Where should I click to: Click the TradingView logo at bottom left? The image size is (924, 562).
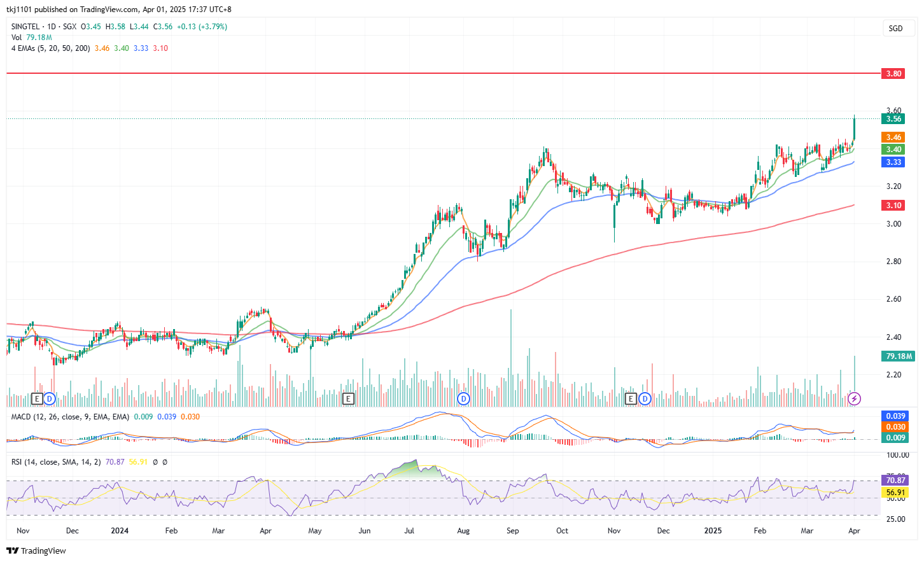pos(36,551)
